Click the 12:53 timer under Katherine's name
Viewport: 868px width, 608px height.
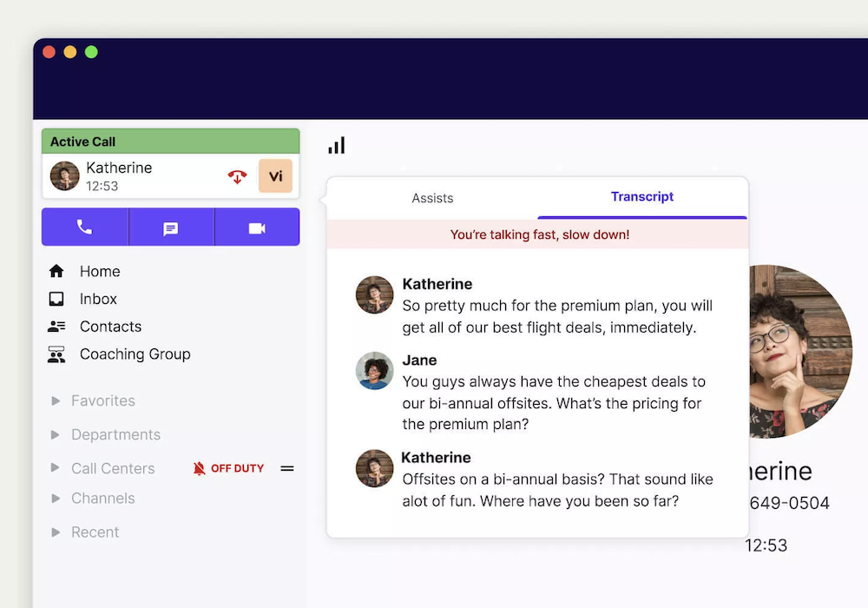point(102,186)
